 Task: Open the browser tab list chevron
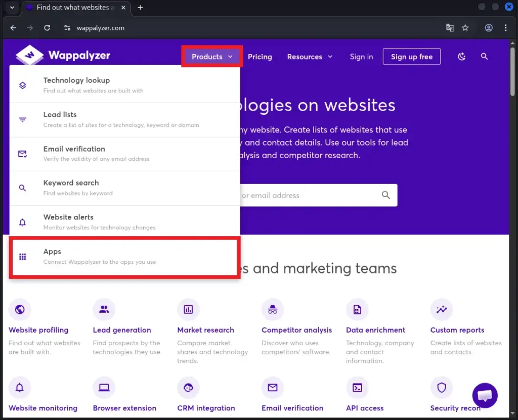[12, 8]
